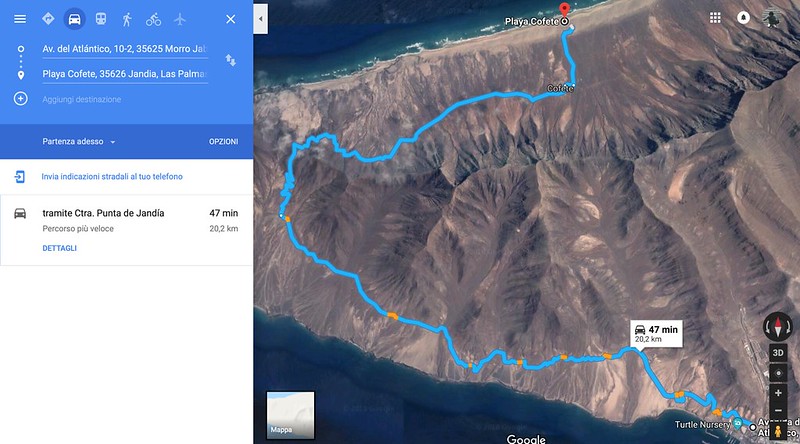800x444 pixels.
Task: Open the hamburger main menu
Action: (20, 19)
